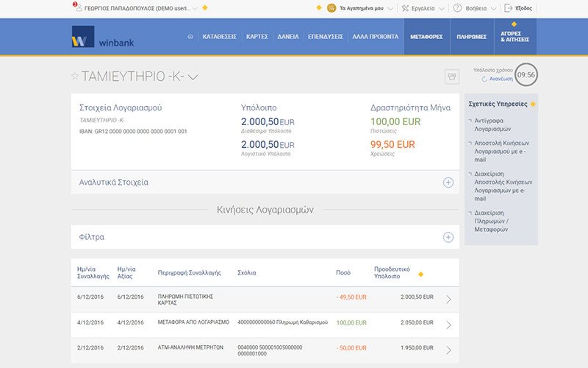
Task: Open details arrow for ΠΛΗΡΩΜΗ ΠΙΣΤΩΤΙΚΗΣ ΚΑΡΤΑΣ row
Action: pyautogui.click(x=448, y=299)
